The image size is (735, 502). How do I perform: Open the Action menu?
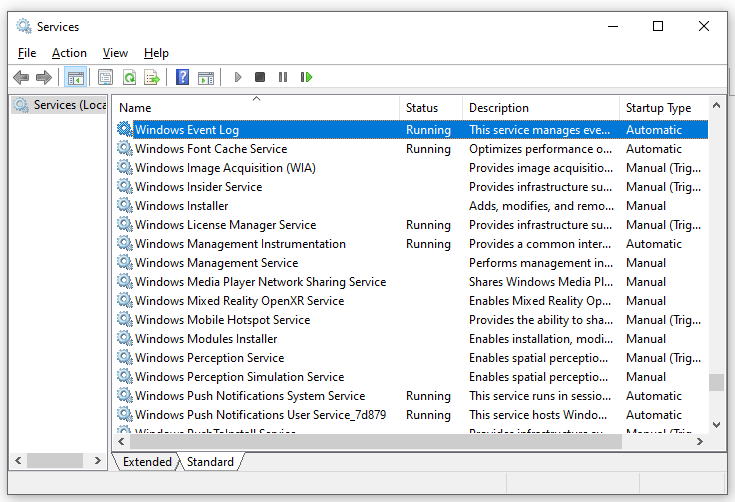point(69,53)
